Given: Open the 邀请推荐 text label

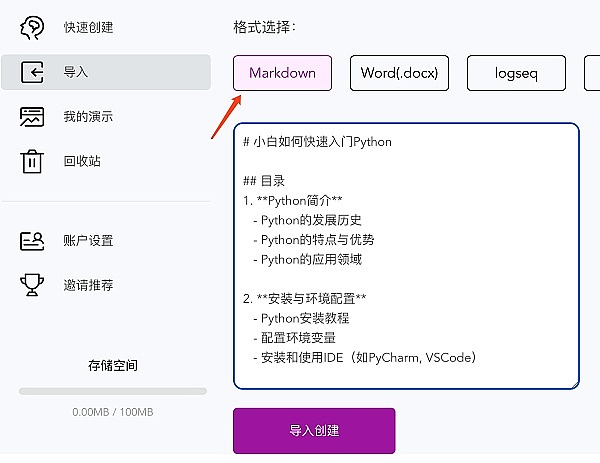Looking at the screenshot, I should click(88, 285).
